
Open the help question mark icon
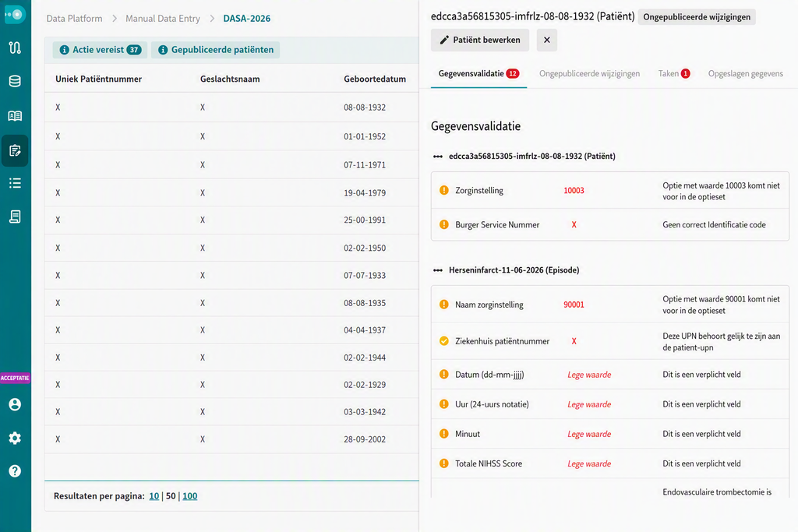click(15, 471)
